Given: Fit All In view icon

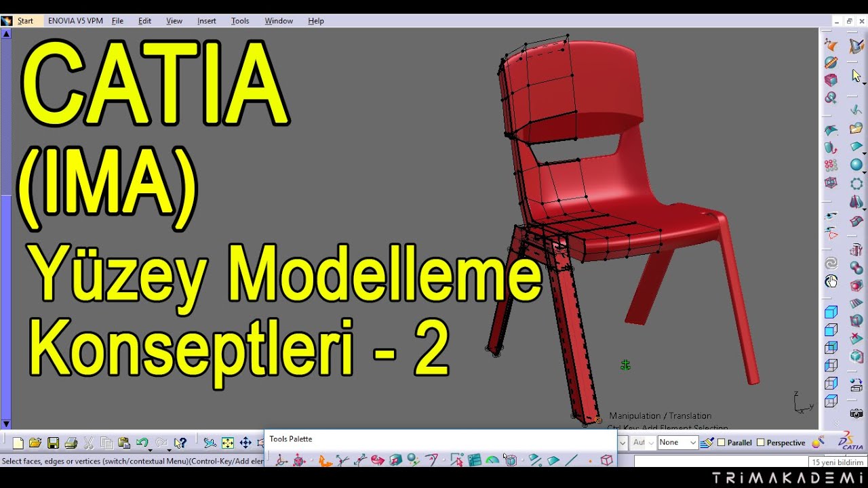Looking at the screenshot, I should click(x=228, y=443).
